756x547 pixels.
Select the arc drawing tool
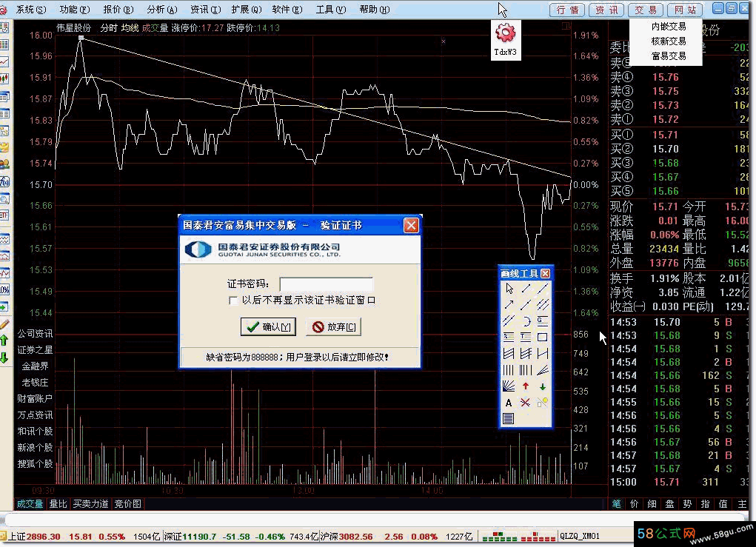526,321
